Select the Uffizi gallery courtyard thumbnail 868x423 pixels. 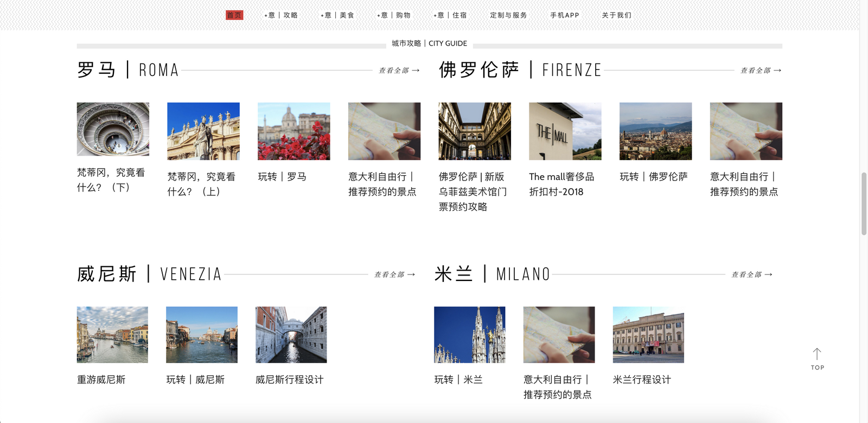point(475,131)
